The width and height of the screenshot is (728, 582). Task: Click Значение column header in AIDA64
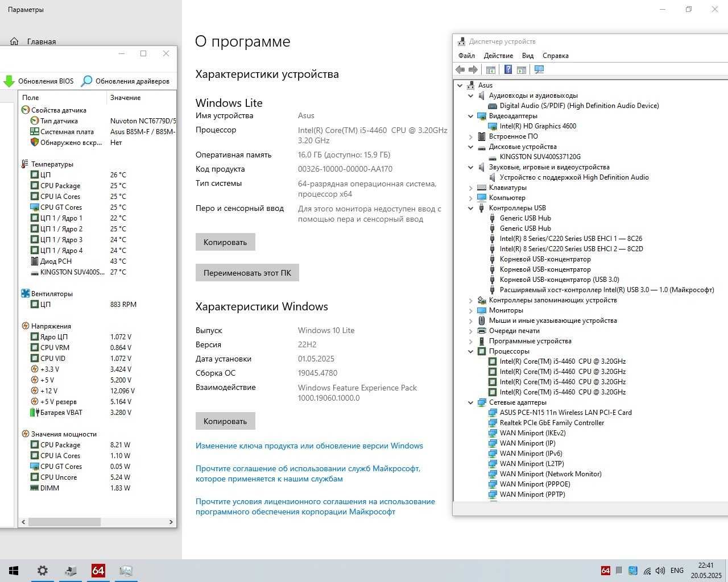tap(141, 98)
